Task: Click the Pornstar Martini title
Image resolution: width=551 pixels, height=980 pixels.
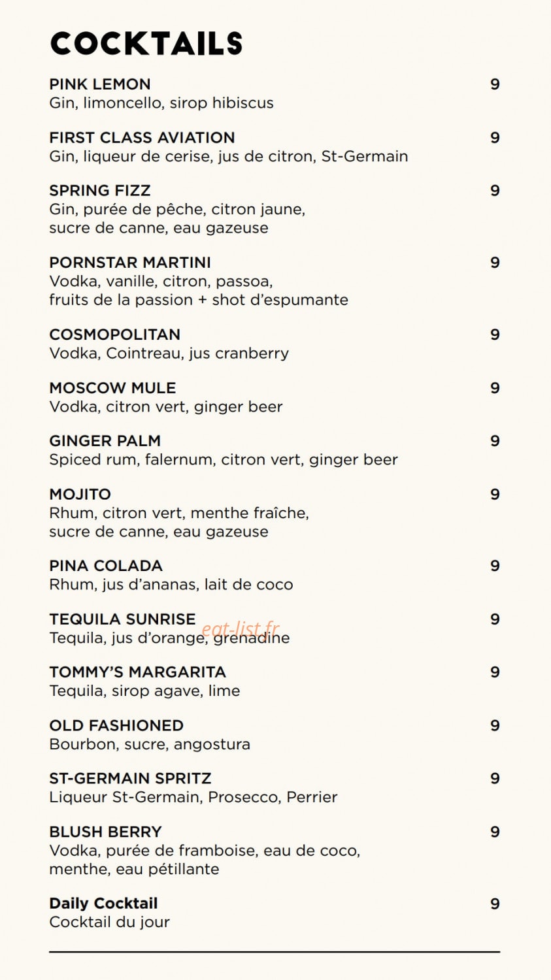Action: click(130, 263)
